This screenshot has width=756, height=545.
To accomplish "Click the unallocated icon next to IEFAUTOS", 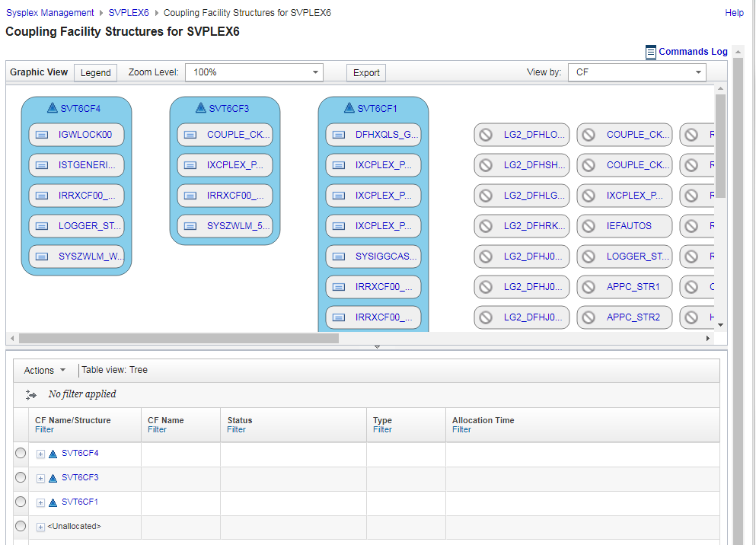I will 588,226.
